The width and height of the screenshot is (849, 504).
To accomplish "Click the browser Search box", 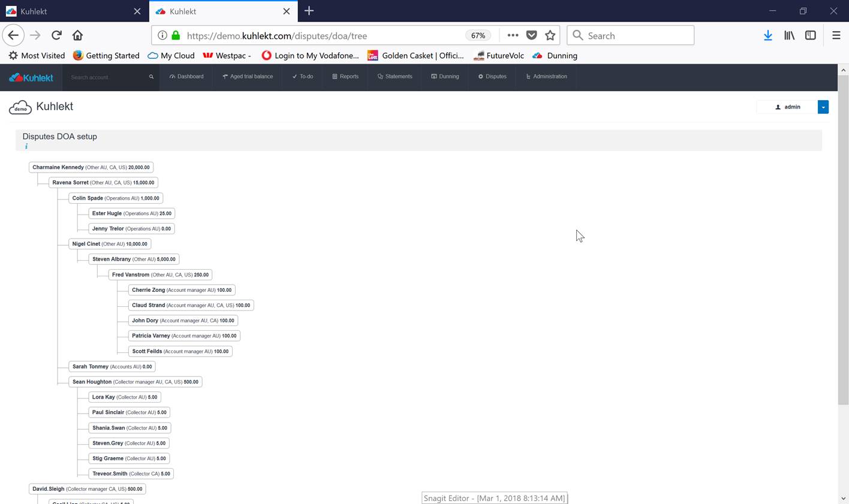I will tap(631, 35).
